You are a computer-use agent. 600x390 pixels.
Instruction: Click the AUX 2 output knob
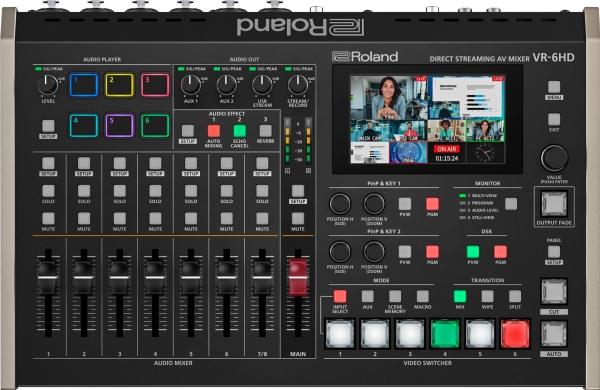point(227,85)
